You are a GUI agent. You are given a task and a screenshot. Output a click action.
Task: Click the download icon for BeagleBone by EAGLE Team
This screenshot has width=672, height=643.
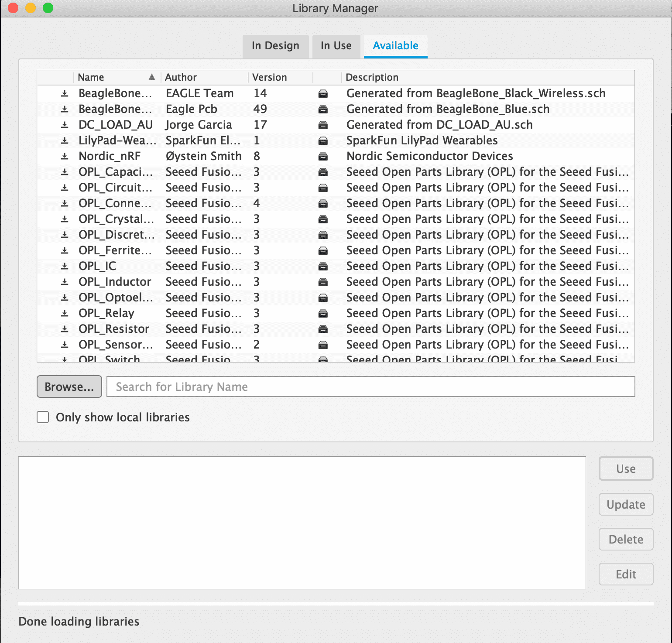pos(65,93)
